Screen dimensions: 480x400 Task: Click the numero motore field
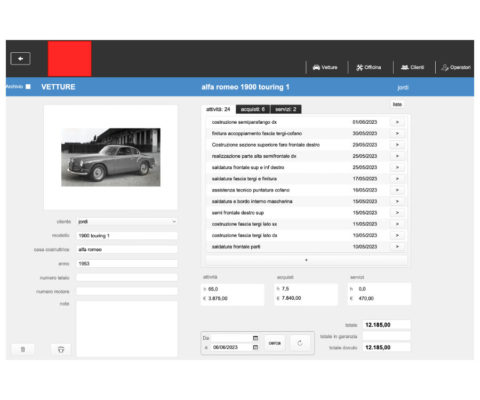pyautogui.click(x=127, y=291)
